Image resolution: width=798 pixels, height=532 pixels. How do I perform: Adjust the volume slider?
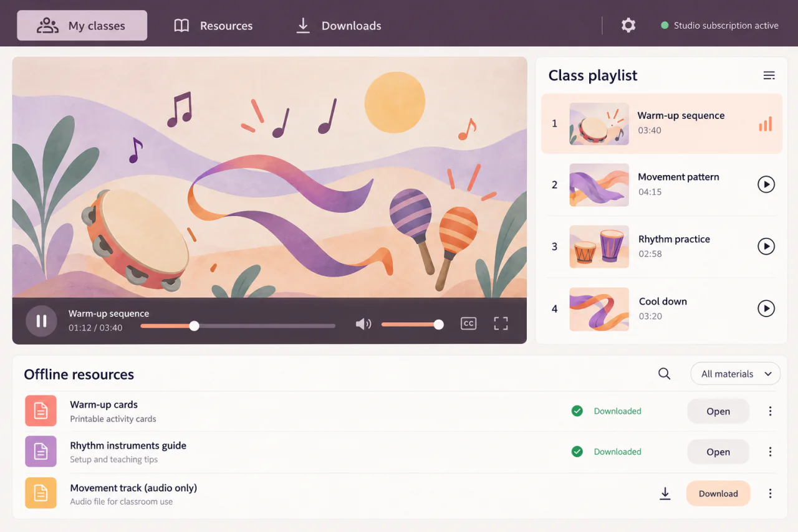point(412,325)
